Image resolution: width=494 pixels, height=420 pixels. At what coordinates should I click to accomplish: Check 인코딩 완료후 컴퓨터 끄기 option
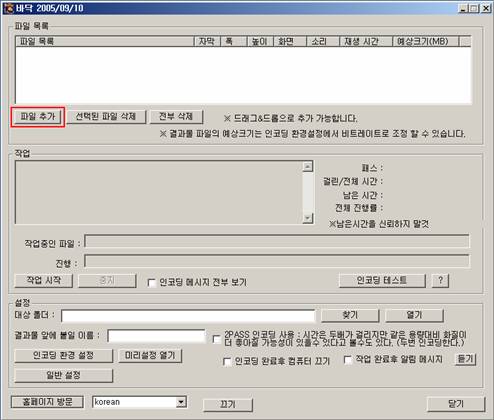point(227,361)
